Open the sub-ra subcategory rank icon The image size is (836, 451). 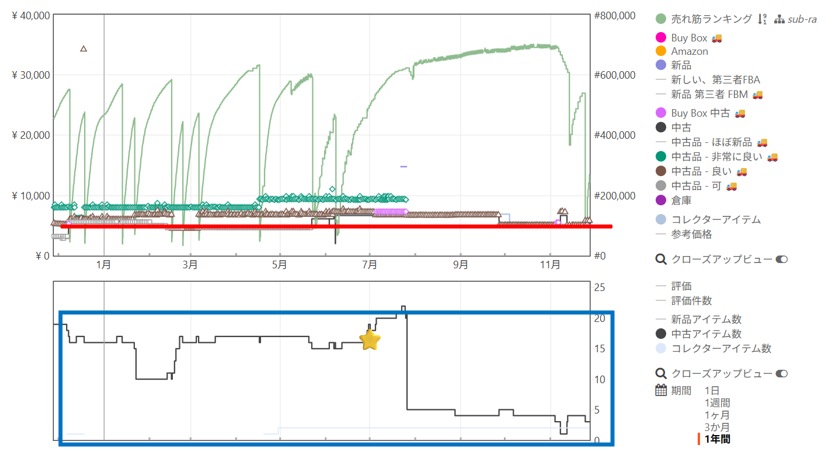(779, 19)
